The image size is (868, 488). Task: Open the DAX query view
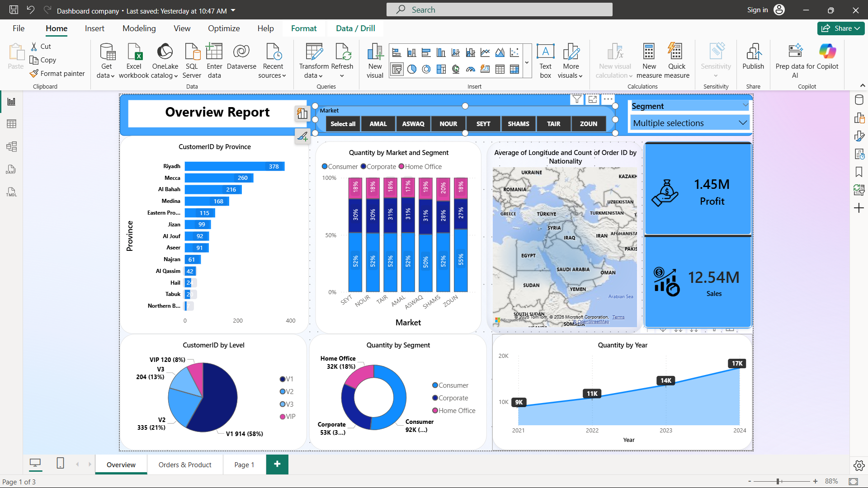click(11, 169)
